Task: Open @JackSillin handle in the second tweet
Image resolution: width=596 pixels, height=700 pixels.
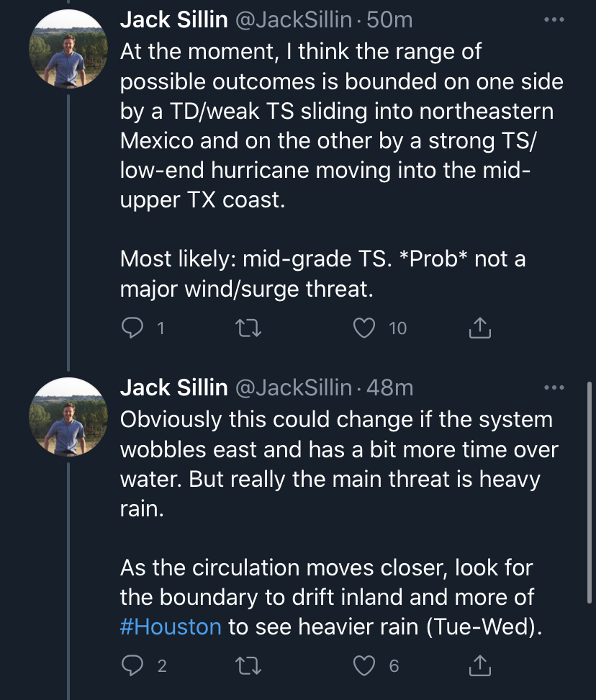Action: (x=293, y=388)
